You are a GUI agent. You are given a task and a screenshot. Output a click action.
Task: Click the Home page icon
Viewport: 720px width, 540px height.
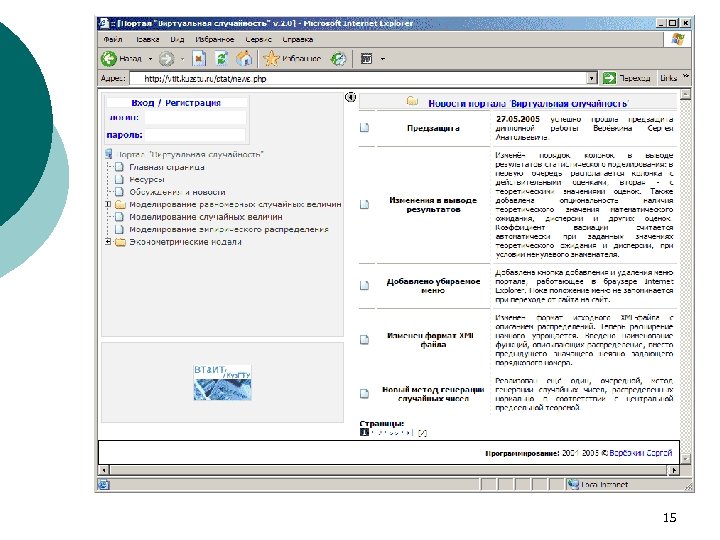[x=244, y=59]
